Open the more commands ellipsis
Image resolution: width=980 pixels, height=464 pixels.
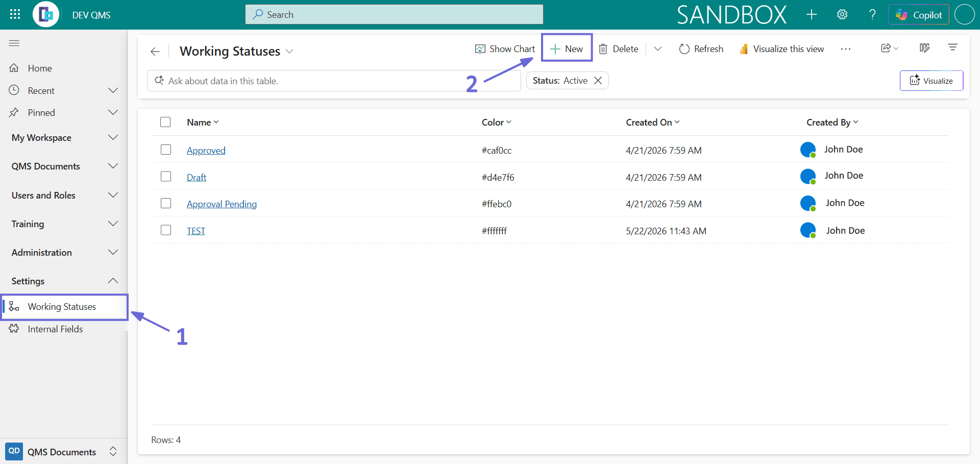click(846, 49)
